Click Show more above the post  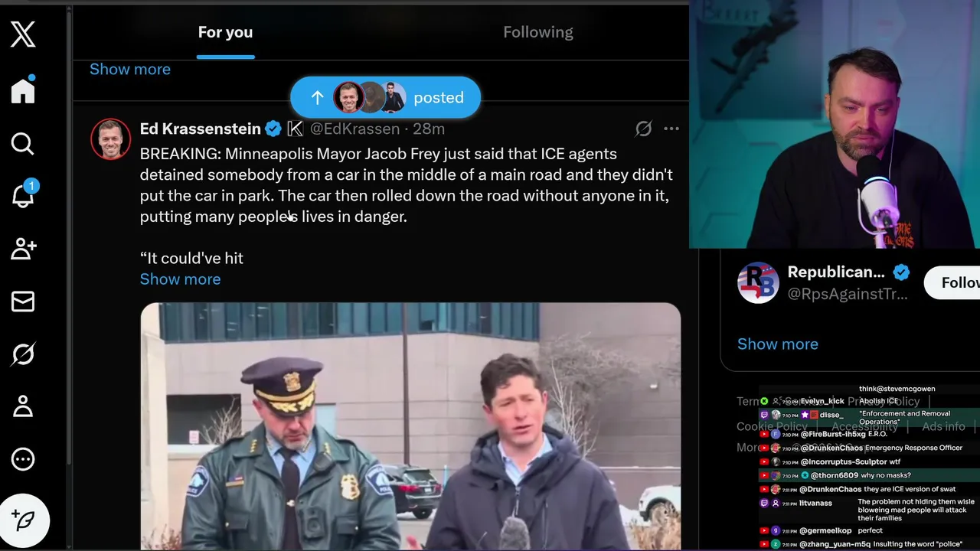(x=130, y=69)
